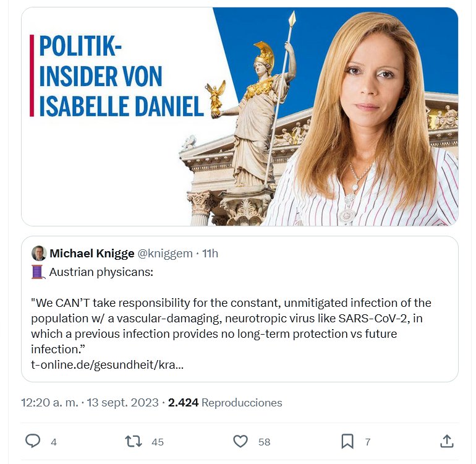This screenshot has width=476, height=464.
Task: Like the tweet with the heart icon
Action: pos(240,441)
